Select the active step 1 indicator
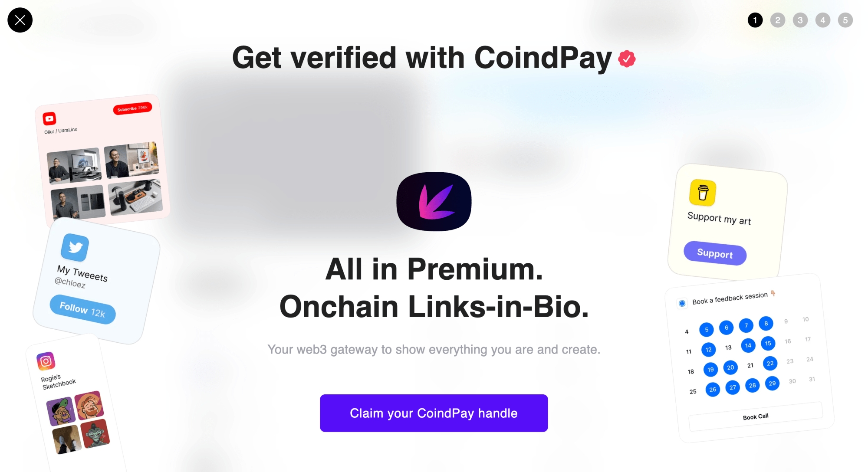 tap(755, 20)
